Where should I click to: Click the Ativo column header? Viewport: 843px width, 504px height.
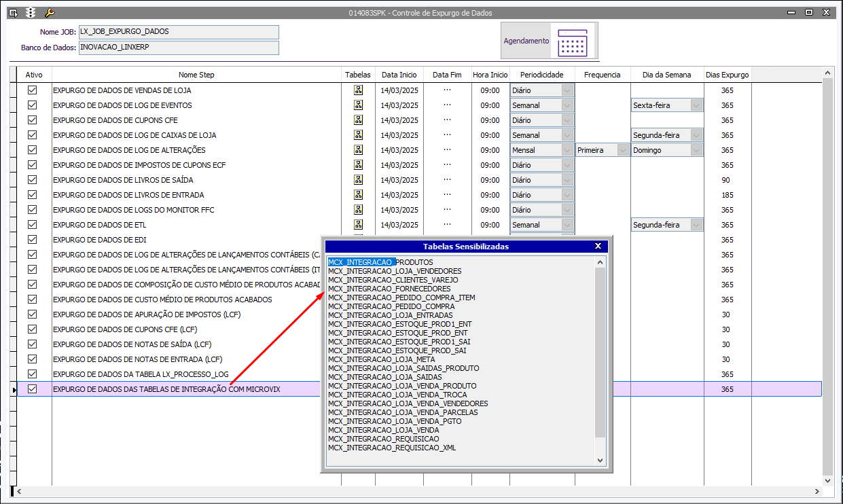click(x=34, y=75)
